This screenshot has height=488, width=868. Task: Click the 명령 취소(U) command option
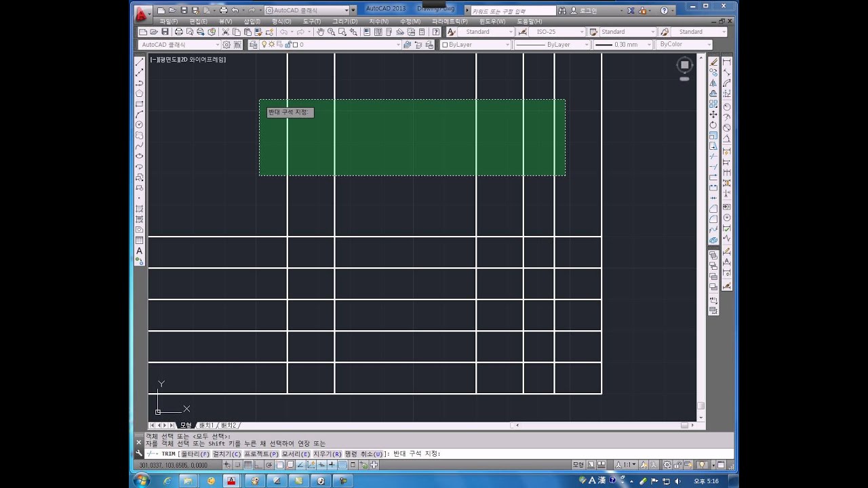click(x=363, y=454)
